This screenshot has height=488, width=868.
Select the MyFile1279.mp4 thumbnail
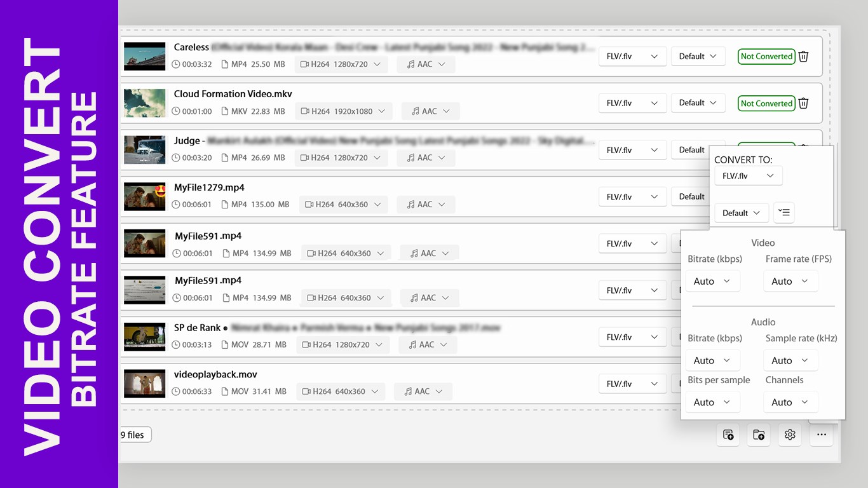click(144, 196)
